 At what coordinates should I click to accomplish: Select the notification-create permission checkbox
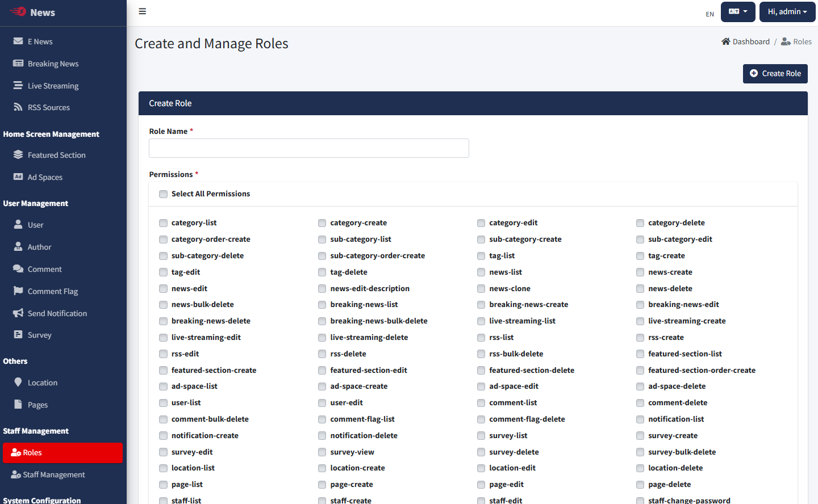click(x=164, y=436)
